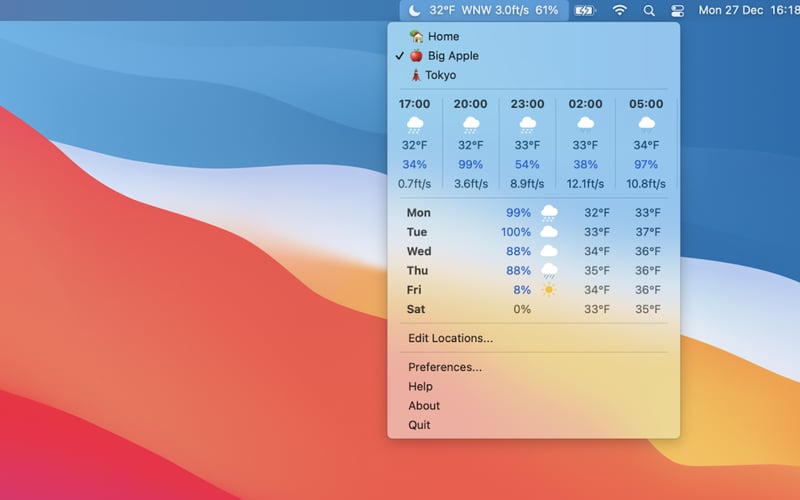Viewport: 800px width, 500px height.
Task: Open Control Center icon in menu bar
Action: pyautogui.click(x=677, y=10)
